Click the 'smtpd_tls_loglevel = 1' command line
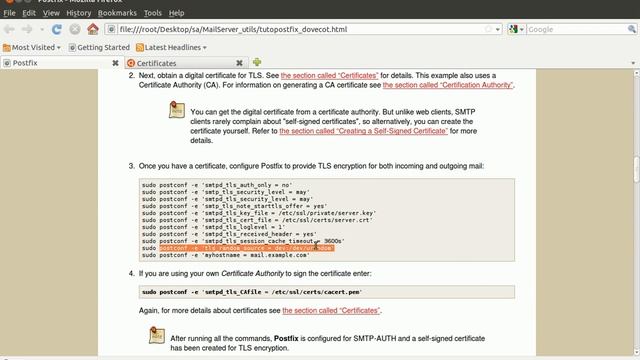The width and height of the screenshot is (640, 360). coord(213,227)
